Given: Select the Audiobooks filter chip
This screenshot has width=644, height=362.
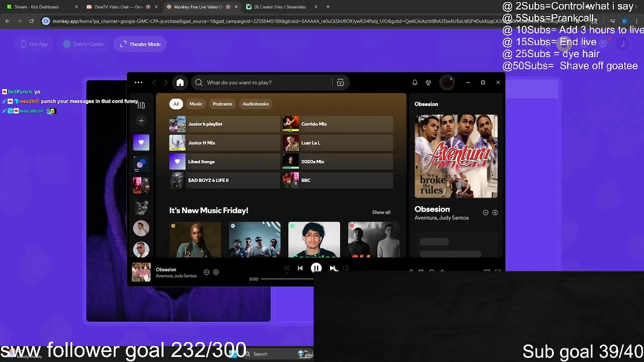Looking at the screenshot, I should (256, 104).
